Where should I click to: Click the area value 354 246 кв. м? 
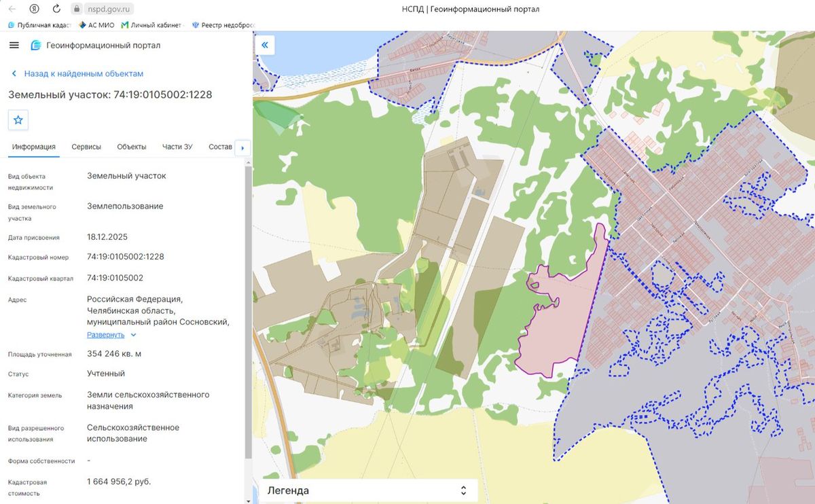click(114, 354)
